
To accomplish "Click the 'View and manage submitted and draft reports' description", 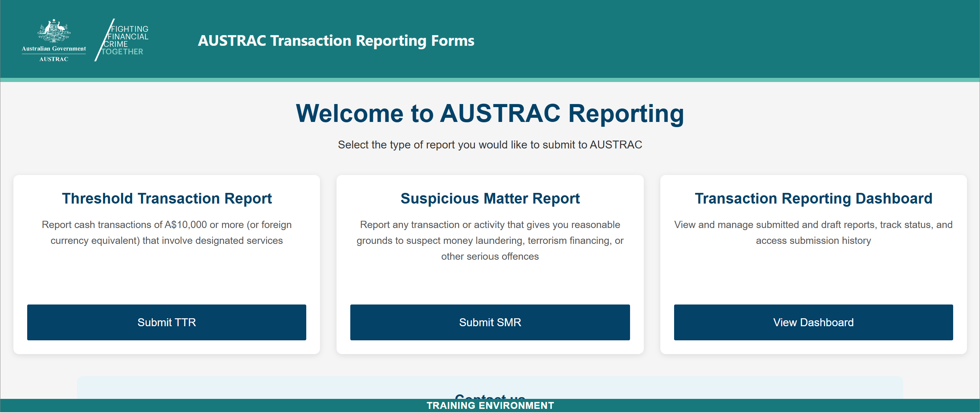I will 813,233.
